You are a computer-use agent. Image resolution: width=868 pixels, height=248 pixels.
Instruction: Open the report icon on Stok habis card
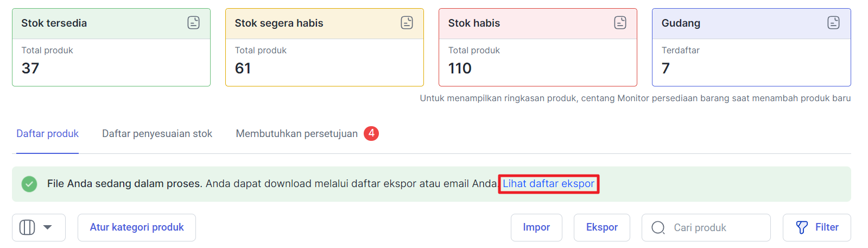620,23
